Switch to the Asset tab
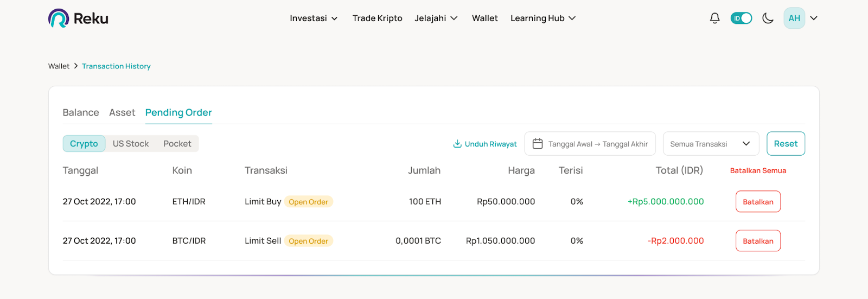Image resolution: width=868 pixels, height=299 pixels. [122, 113]
